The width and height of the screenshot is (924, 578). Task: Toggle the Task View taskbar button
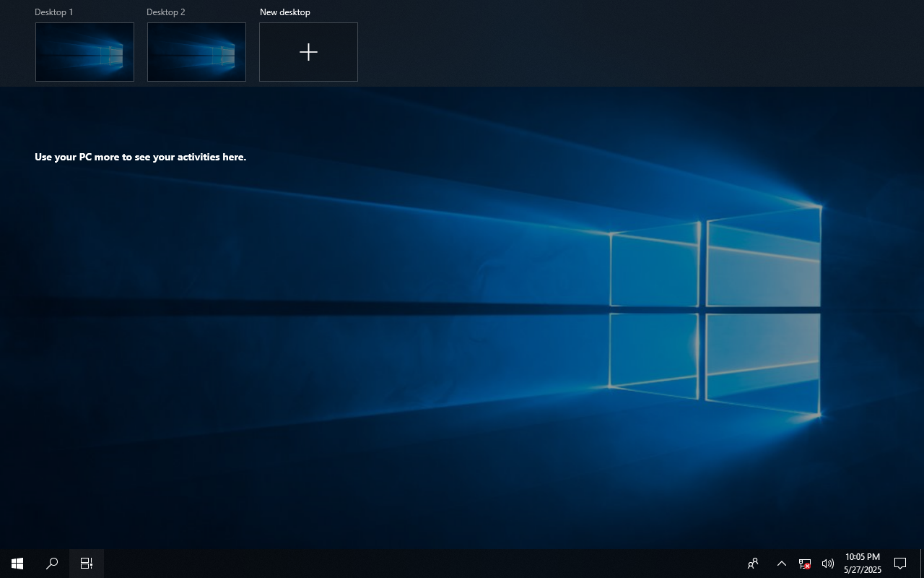click(x=87, y=564)
